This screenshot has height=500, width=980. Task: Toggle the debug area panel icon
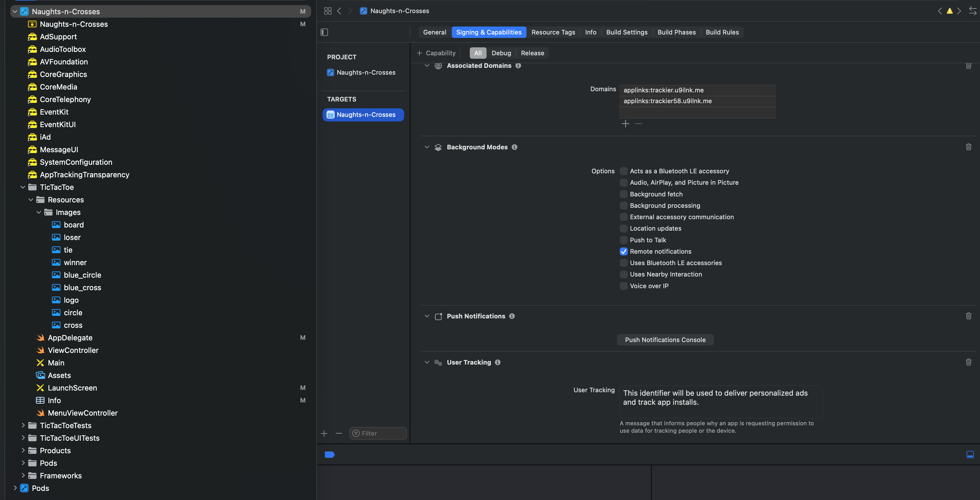coord(970,454)
